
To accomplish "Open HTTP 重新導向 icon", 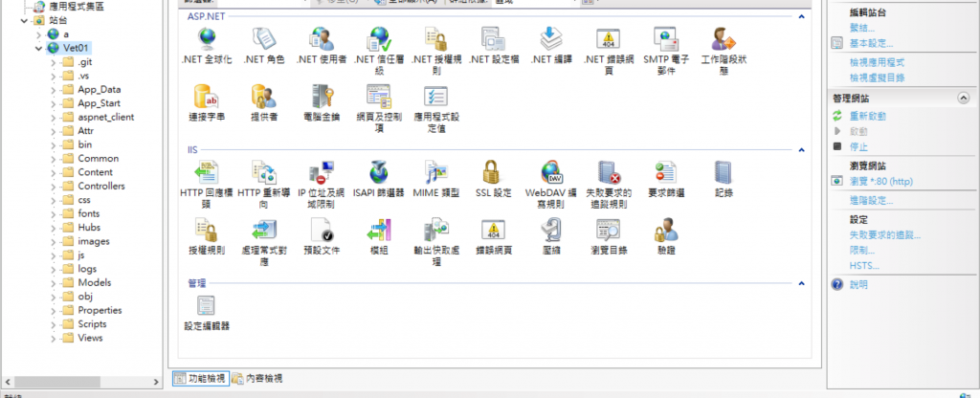I will [264, 174].
